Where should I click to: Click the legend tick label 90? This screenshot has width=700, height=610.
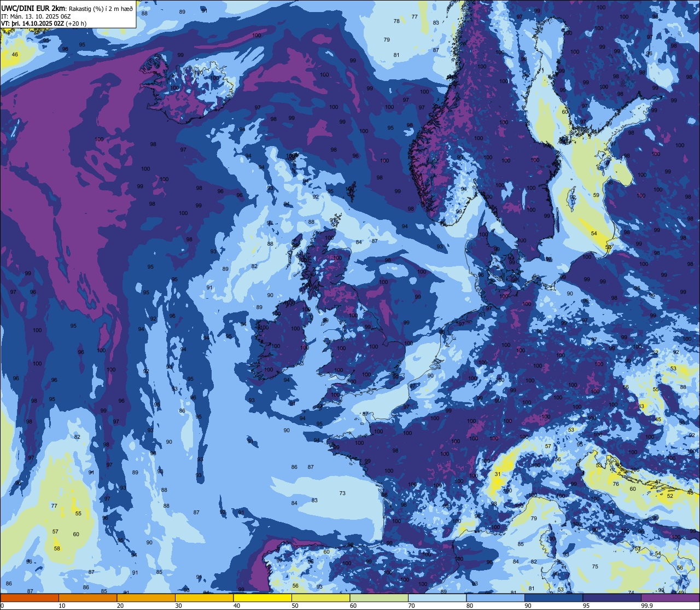[528, 606]
